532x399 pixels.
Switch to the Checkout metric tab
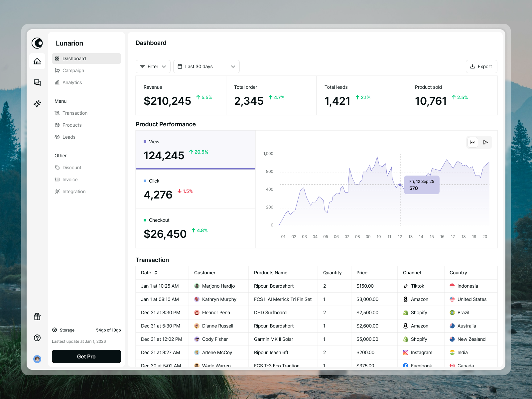click(196, 228)
